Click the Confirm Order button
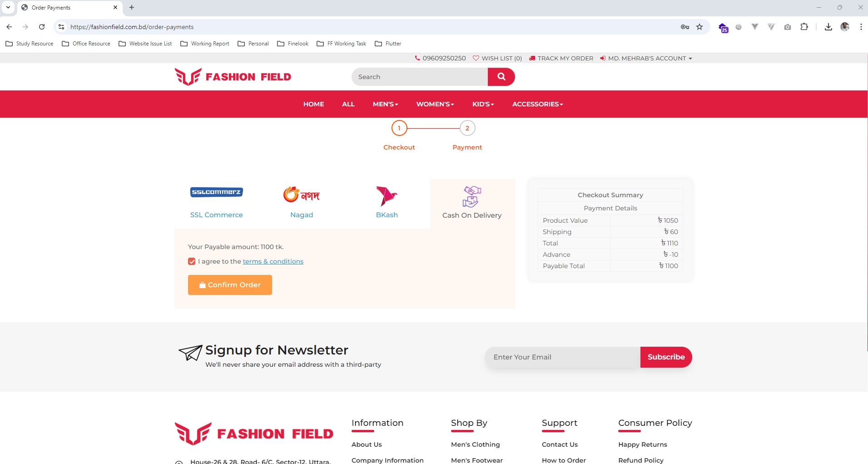 (x=230, y=285)
